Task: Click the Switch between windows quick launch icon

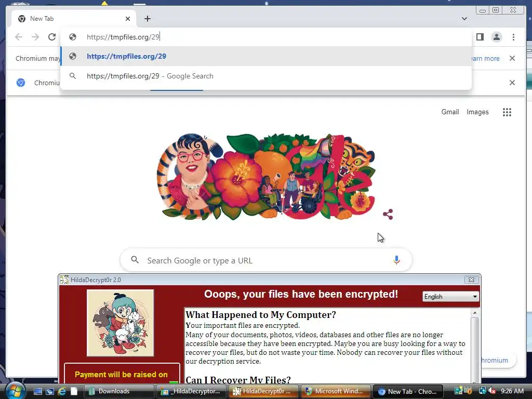Action: [50, 391]
